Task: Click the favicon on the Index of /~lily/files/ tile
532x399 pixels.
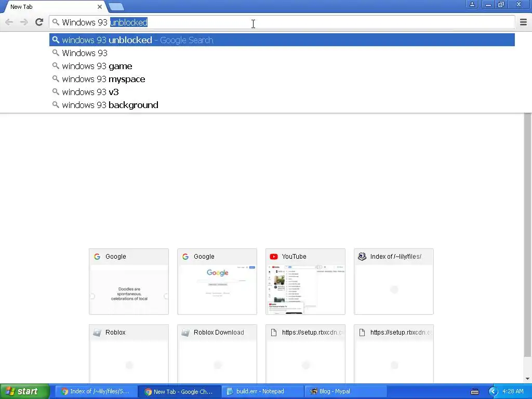Action: [362, 257]
